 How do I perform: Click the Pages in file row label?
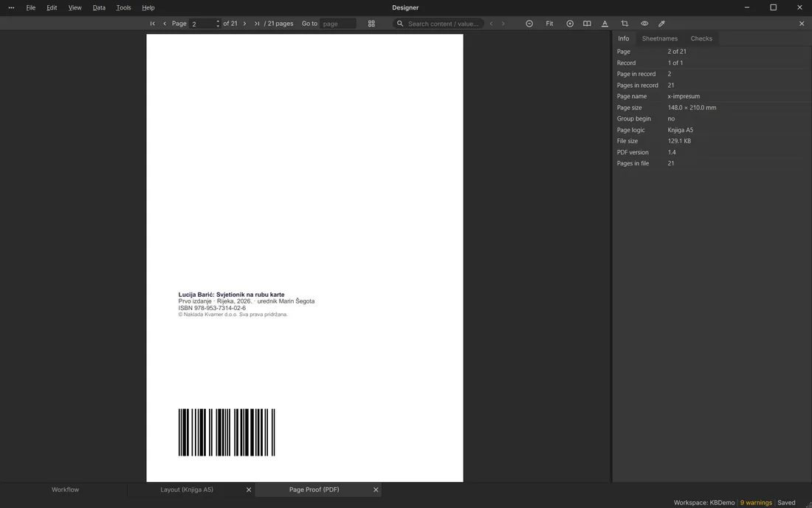point(633,163)
